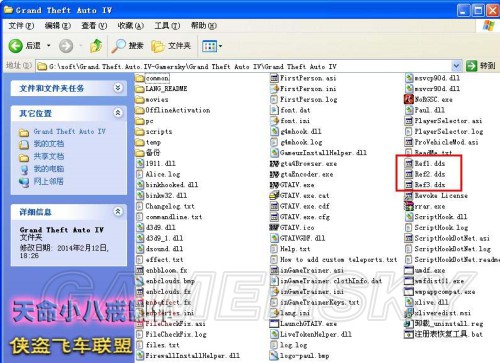The image size is (500, 363).
Task: Click the Up folder toolbar icon
Action: [x=96, y=46]
